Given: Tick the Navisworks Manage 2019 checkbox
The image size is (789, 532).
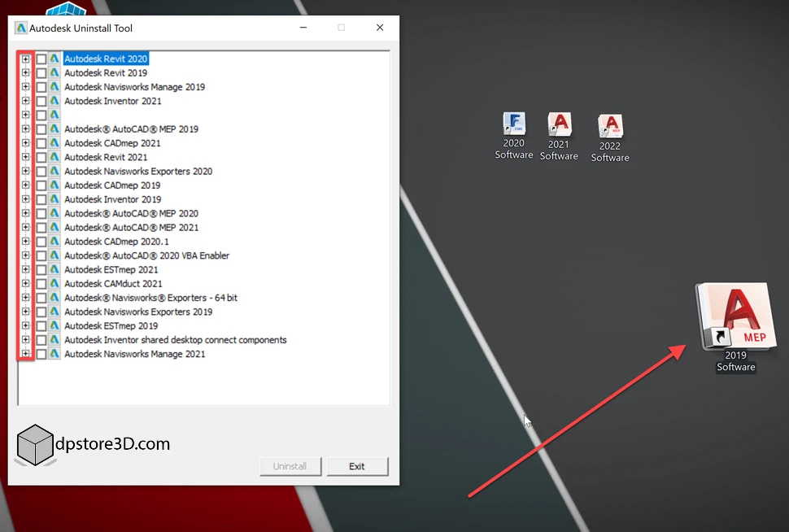Looking at the screenshot, I should click(41, 87).
